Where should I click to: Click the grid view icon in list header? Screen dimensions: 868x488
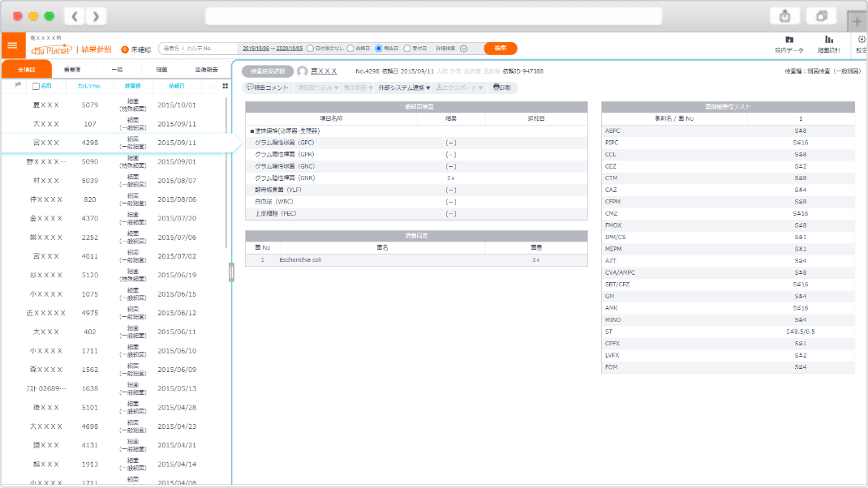[x=226, y=85]
